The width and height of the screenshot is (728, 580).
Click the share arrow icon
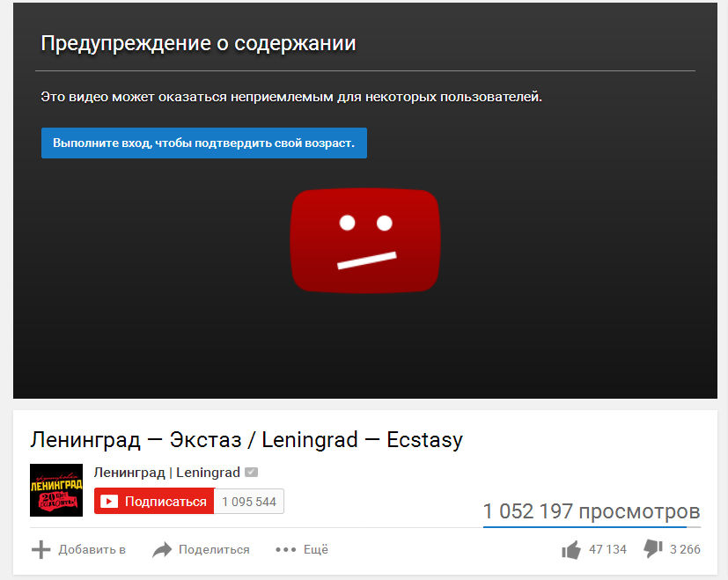162,550
